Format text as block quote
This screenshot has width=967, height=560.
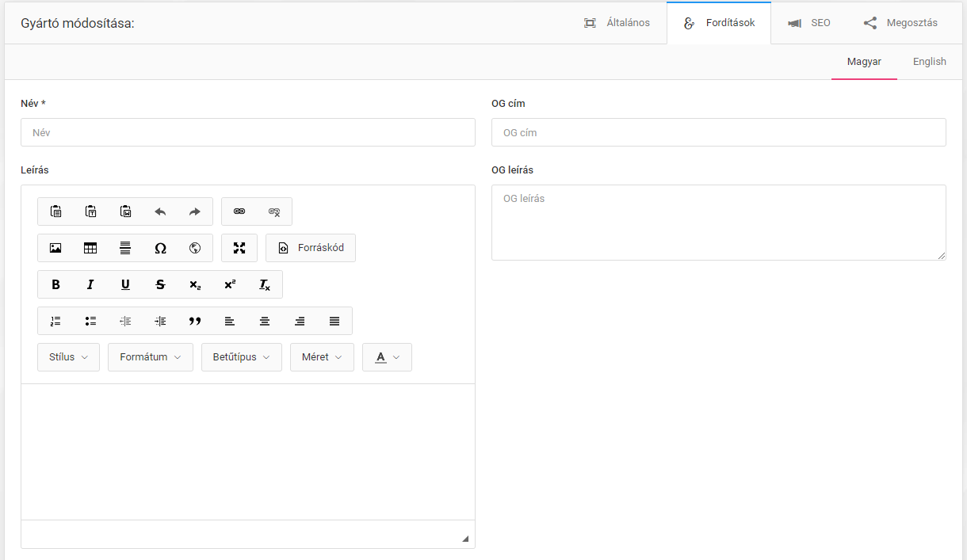[x=195, y=321]
